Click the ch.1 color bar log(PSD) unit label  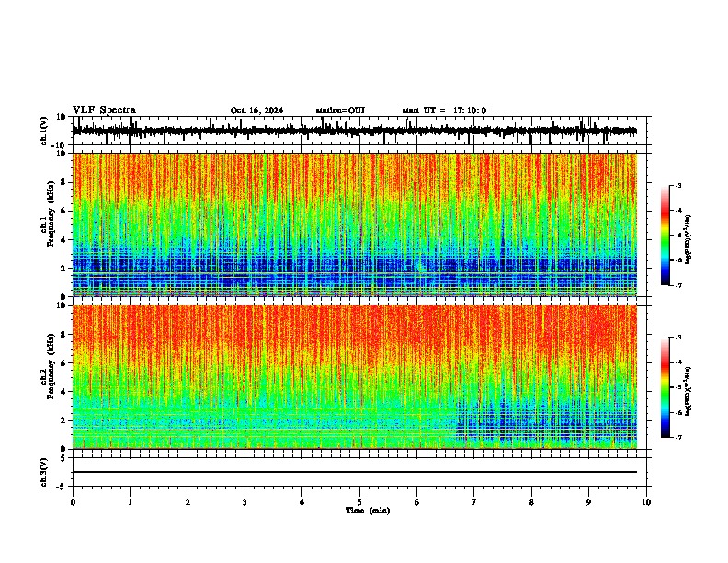coord(688,240)
